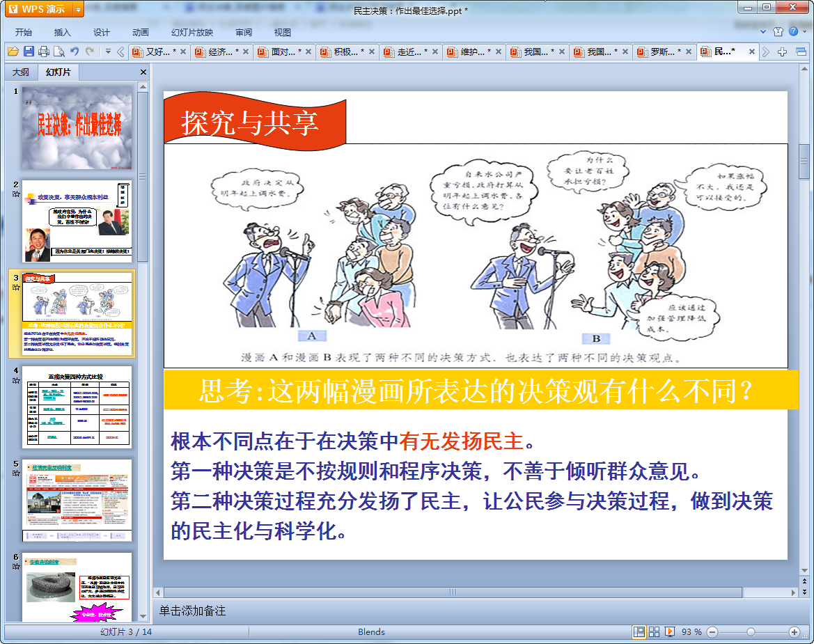Select slide 1 thumbnail 民主决策
814x644 pixels.
coord(77,127)
